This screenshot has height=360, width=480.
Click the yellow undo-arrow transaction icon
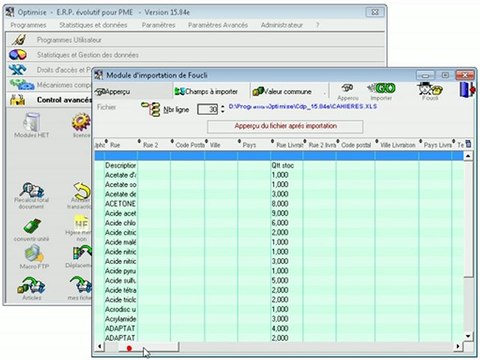pos(81,195)
